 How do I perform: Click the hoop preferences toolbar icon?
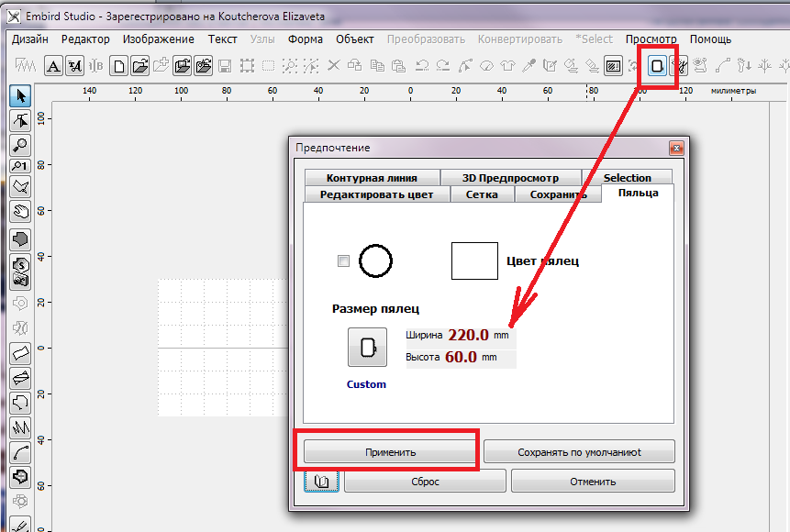coord(657,66)
